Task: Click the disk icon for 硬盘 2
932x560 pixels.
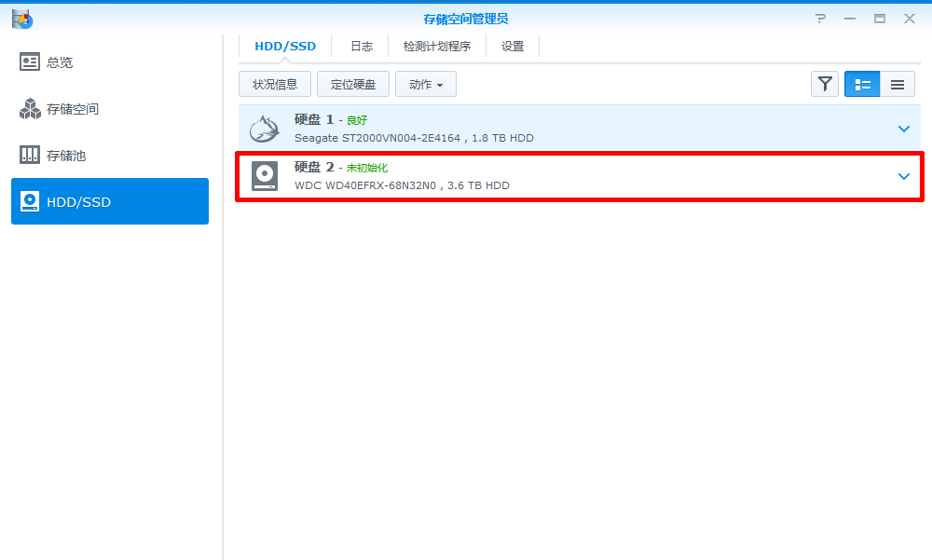Action: click(265, 176)
